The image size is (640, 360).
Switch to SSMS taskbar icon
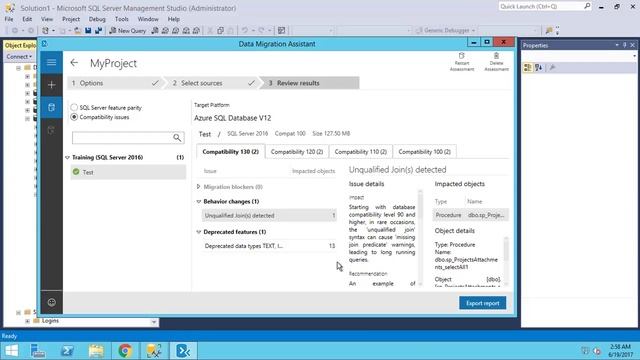pyautogui.click(x=154, y=351)
